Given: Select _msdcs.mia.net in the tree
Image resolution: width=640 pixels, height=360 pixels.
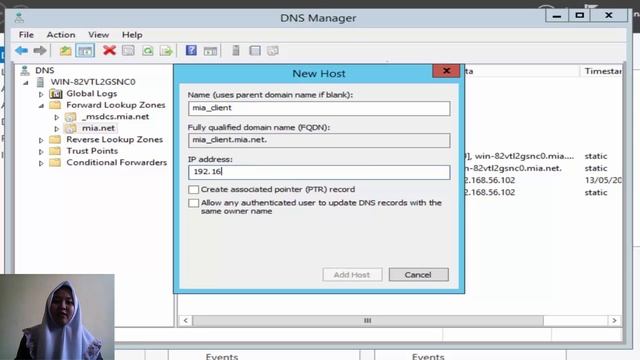Looking at the screenshot, I should pyautogui.click(x=115, y=117).
